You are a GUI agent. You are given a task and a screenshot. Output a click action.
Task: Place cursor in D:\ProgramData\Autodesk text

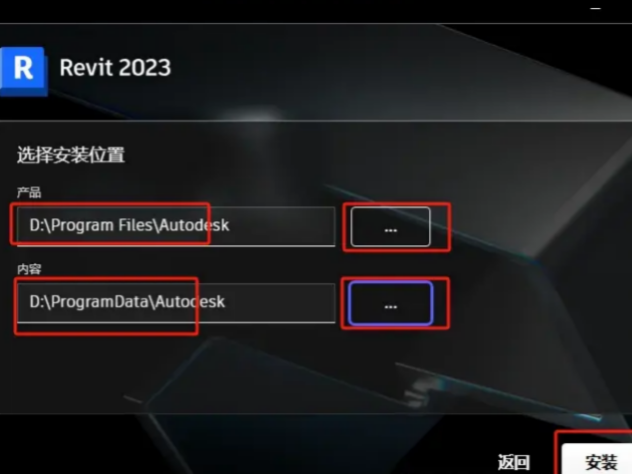click(127, 302)
